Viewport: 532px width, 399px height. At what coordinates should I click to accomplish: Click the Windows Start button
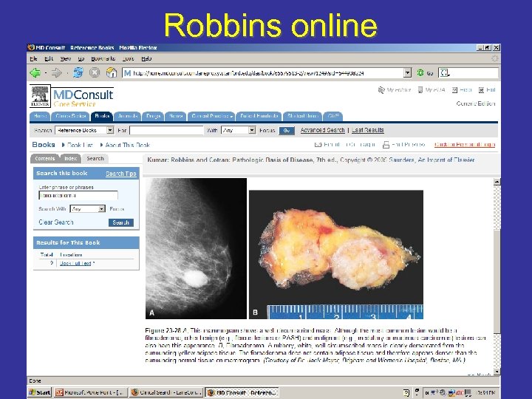pos(40,392)
